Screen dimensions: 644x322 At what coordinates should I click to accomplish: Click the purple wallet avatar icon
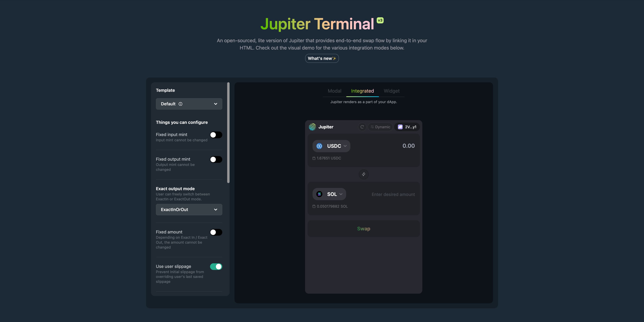(400, 127)
